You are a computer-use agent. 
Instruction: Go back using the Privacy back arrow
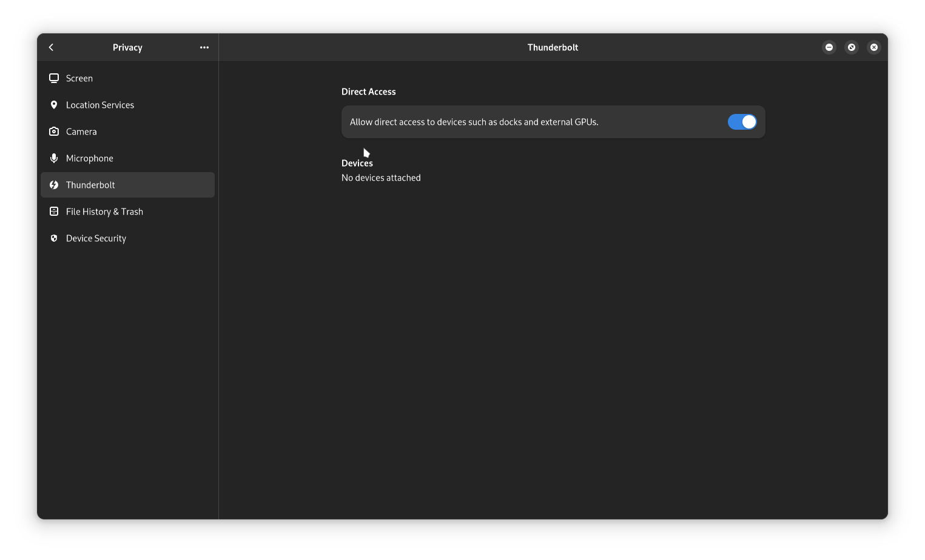(x=51, y=47)
